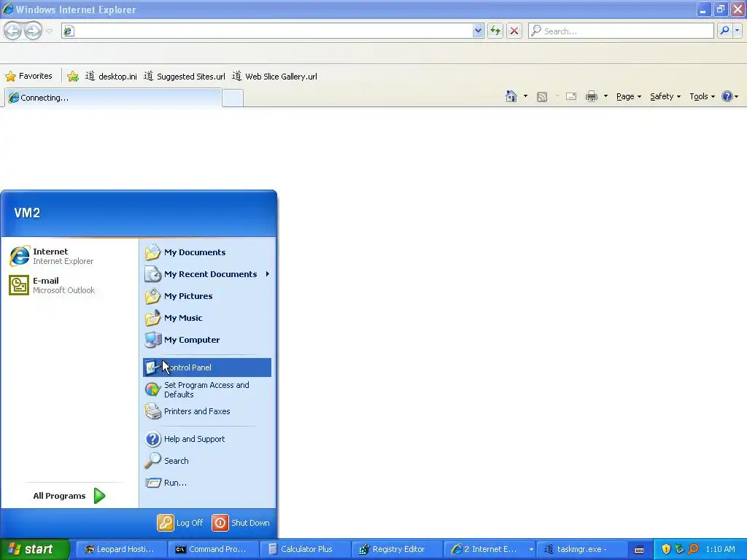747x560 pixels.
Task: Click the Windows Start button
Action: point(34,550)
